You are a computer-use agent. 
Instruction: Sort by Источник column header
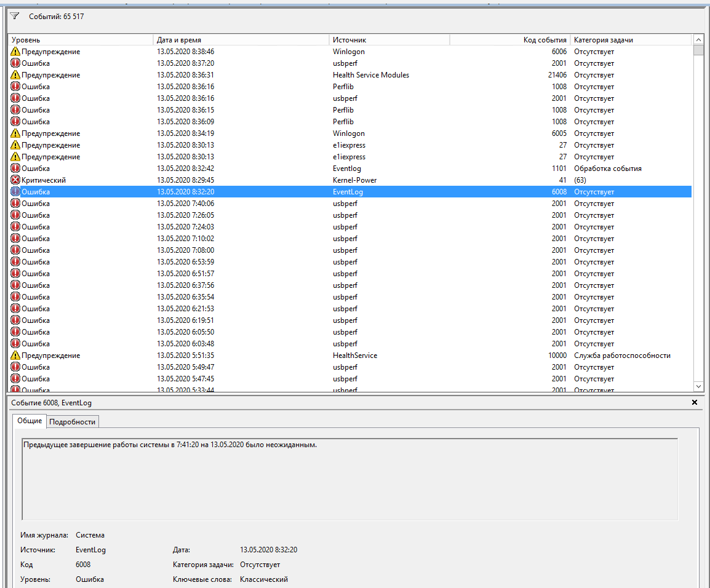tap(389, 40)
